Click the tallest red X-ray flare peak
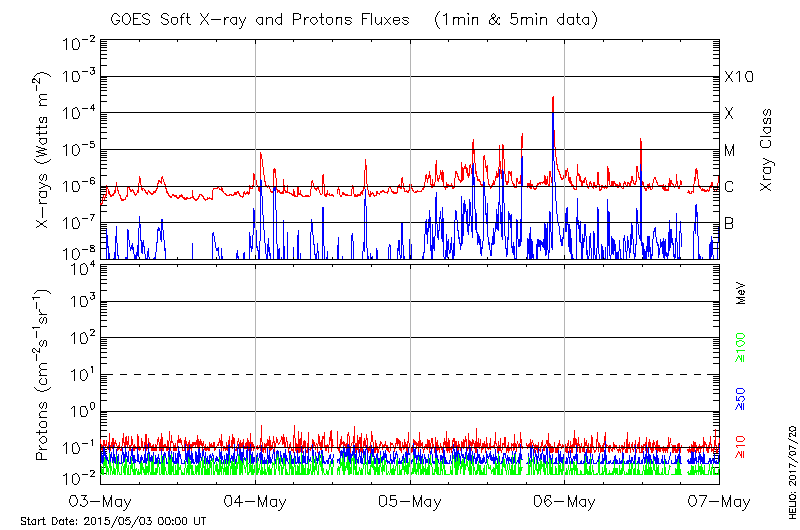This screenshot has height=530, width=800. 553,98
